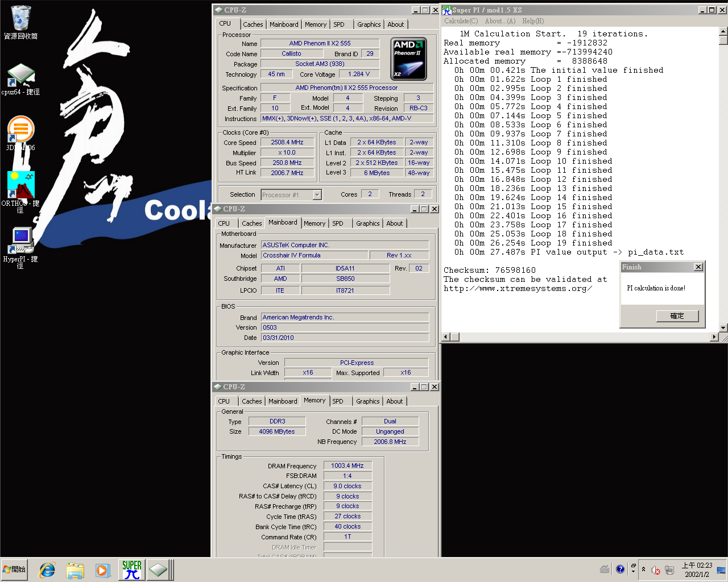Image resolution: width=728 pixels, height=582 pixels.
Task: Click the Core Voltage 1.284 V value
Action: (x=359, y=74)
